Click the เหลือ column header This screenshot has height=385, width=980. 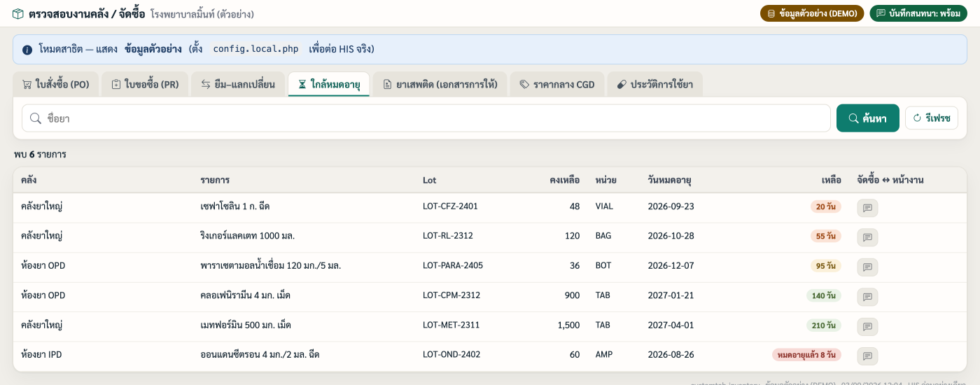[831, 181]
